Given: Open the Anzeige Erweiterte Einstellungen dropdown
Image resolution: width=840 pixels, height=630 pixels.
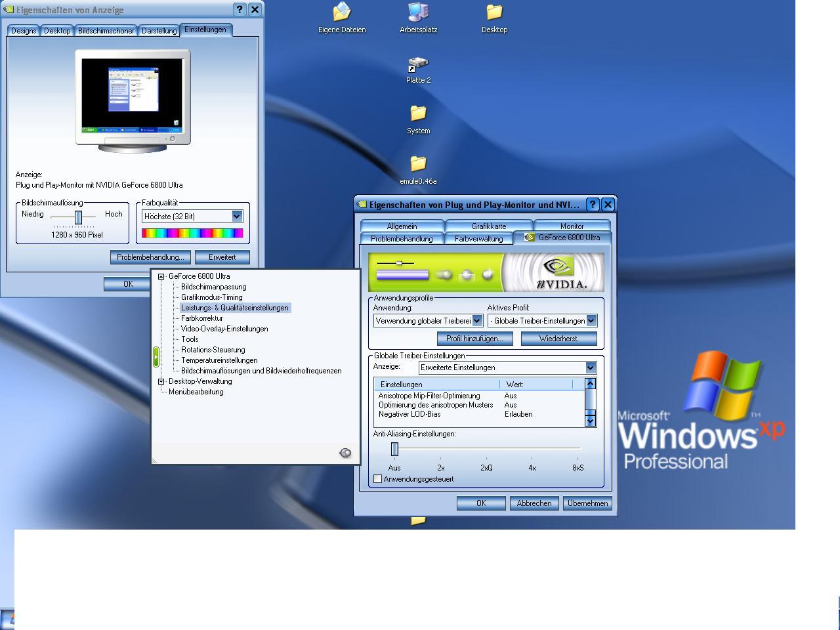Looking at the screenshot, I should [x=590, y=367].
